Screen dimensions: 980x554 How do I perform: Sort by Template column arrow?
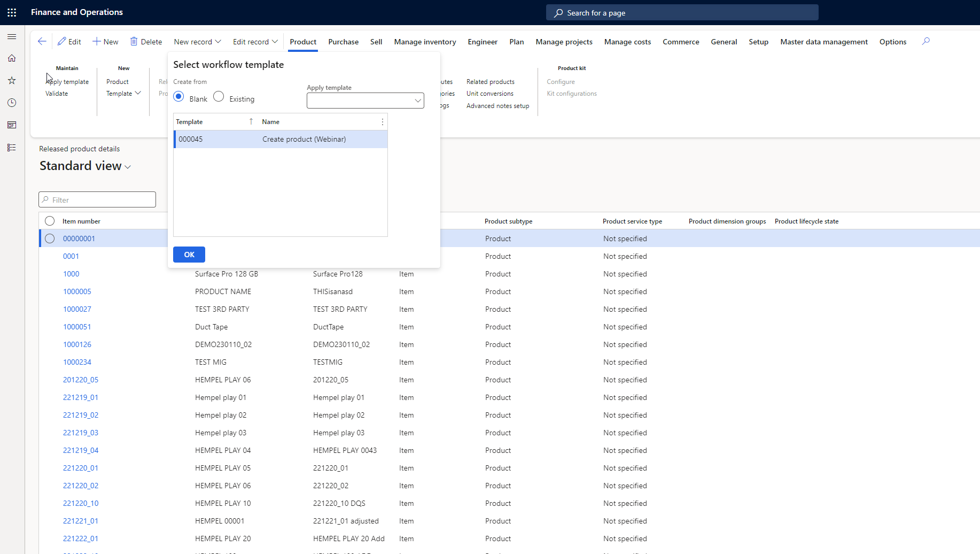pos(251,122)
